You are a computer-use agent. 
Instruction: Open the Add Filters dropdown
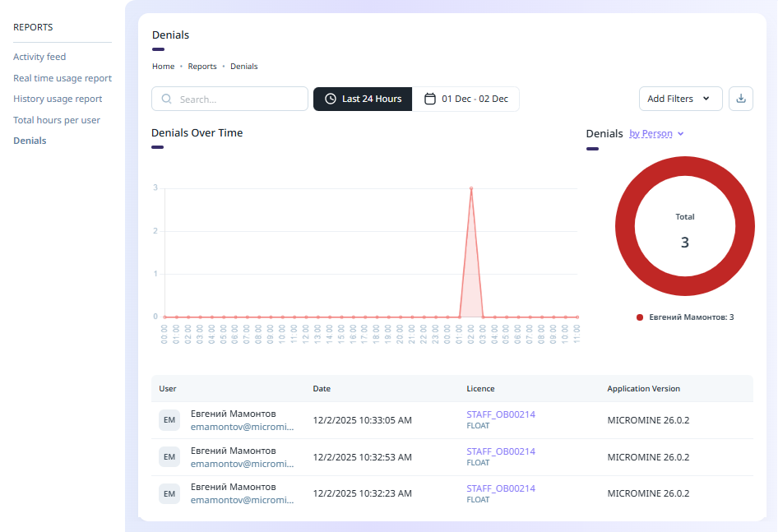[x=680, y=99]
